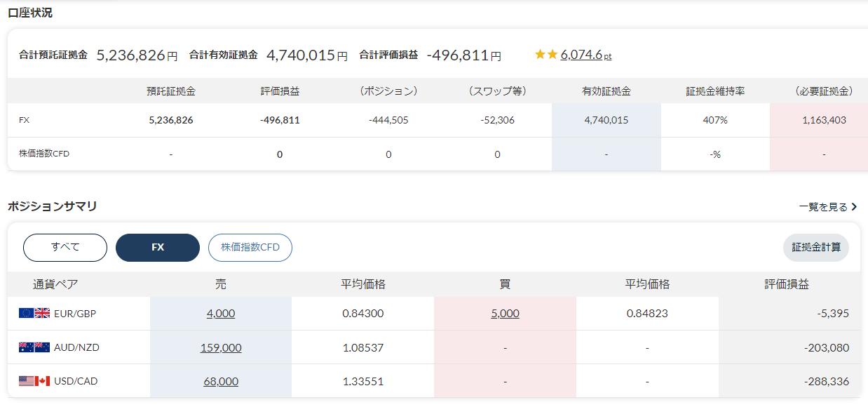The width and height of the screenshot is (868, 407).
Task: Click the USD/CAD flag pair icon
Action: (x=34, y=381)
